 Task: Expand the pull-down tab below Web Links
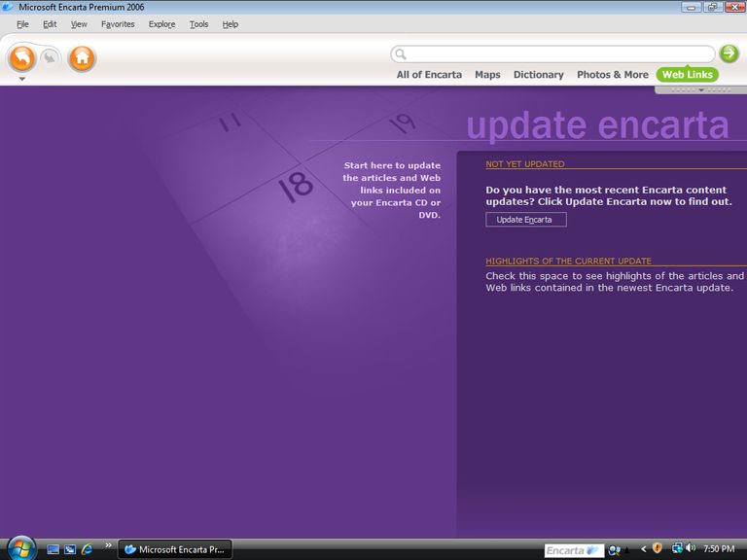pos(700,90)
